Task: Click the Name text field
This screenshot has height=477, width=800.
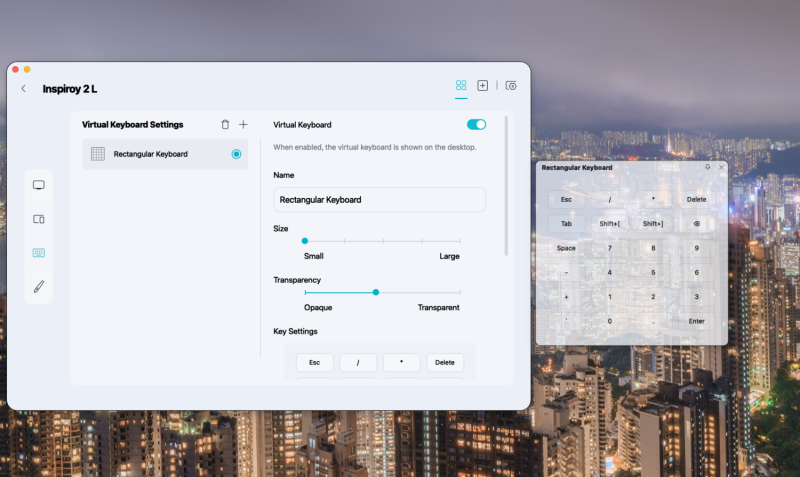Action: (379, 200)
